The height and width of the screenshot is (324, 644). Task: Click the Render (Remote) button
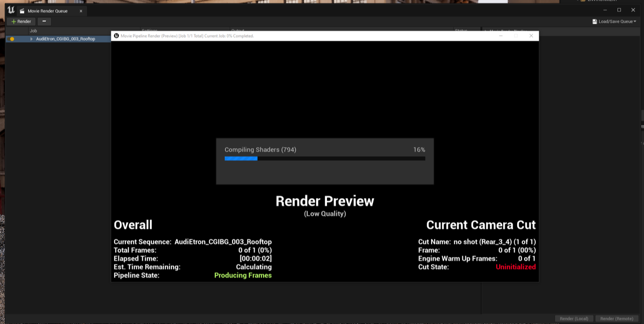616,318
